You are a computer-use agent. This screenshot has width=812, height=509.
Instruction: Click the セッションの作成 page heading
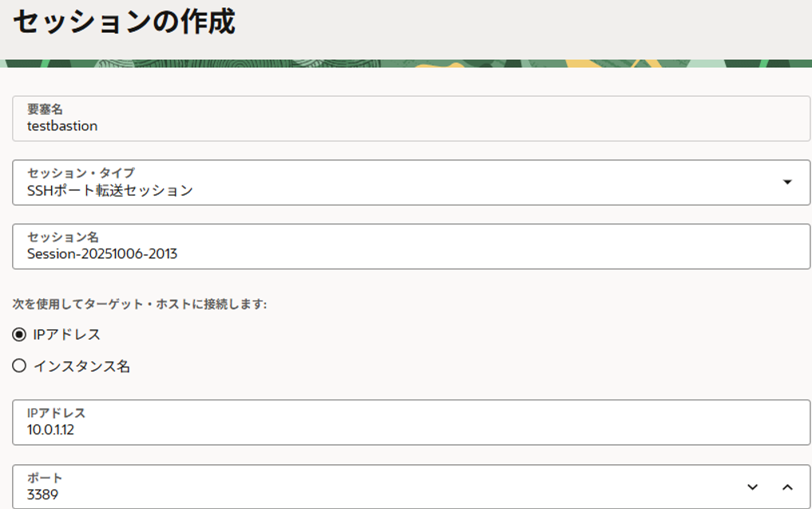[124, 23]
